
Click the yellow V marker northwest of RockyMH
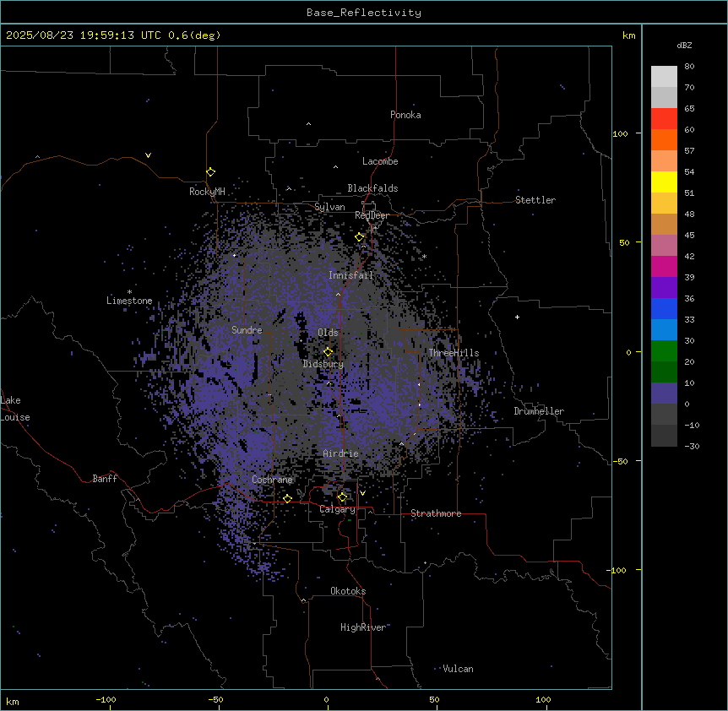[148, 155]
